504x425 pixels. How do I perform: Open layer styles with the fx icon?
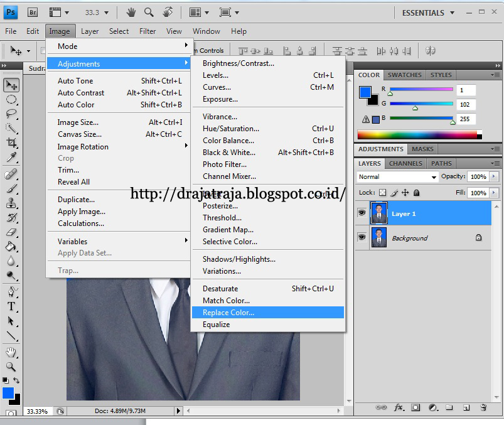click(x=398, y=407)
